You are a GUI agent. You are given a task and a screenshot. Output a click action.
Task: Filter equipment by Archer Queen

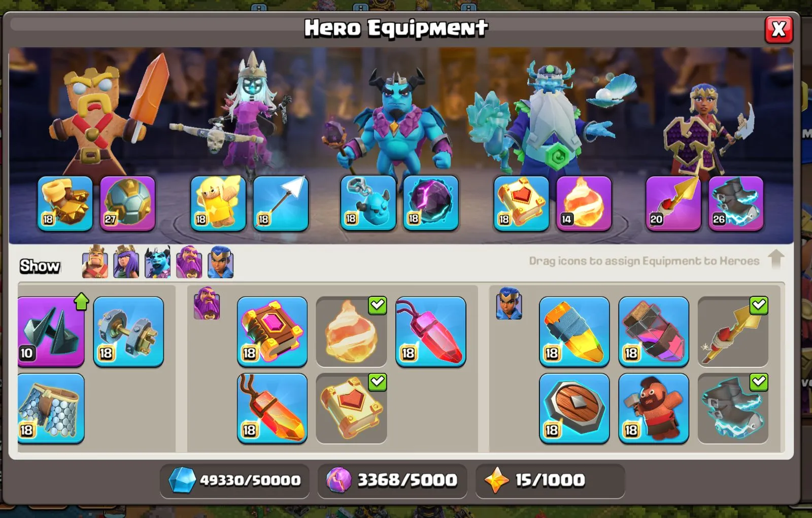pyautogui.click(x=126, y=262)
